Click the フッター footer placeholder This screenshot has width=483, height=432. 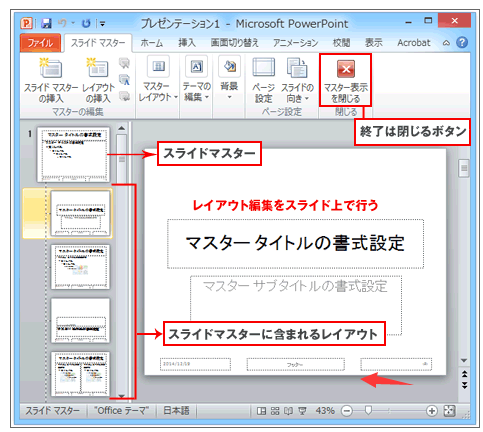[x=295, y=364]
